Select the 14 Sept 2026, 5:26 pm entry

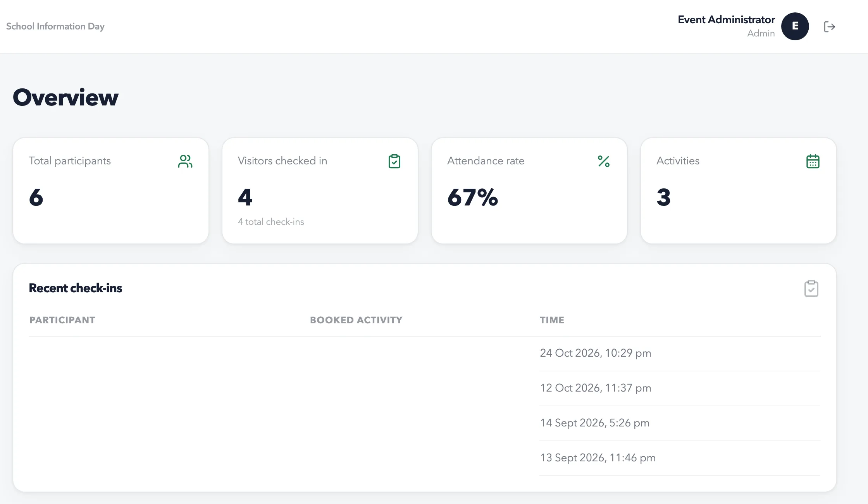coord(595,423)
